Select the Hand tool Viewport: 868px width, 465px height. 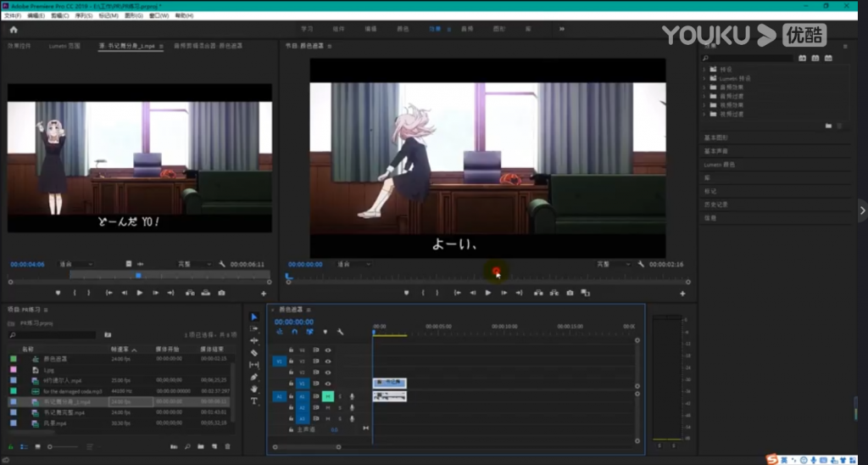click(x=254, y=389)
